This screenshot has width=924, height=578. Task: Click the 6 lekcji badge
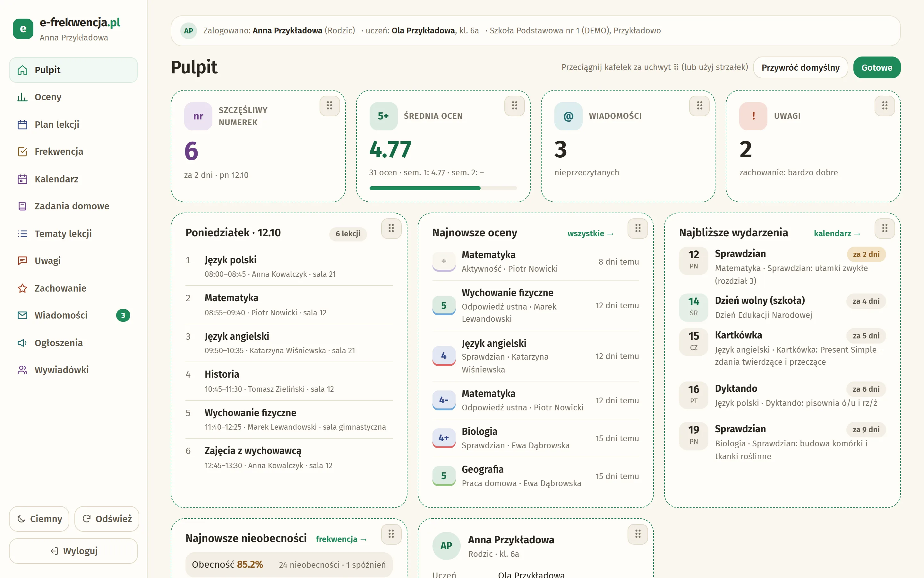coord(347,234)
